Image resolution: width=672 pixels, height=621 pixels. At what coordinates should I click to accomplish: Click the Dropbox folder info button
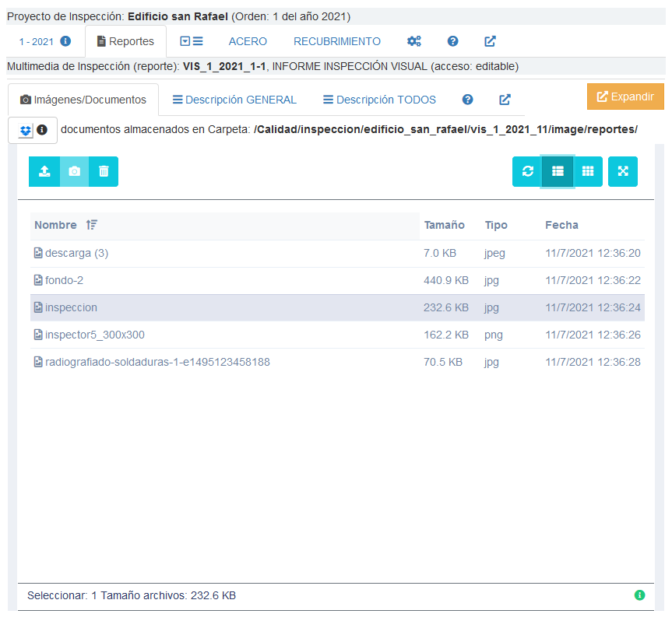(x=33, y=130)
